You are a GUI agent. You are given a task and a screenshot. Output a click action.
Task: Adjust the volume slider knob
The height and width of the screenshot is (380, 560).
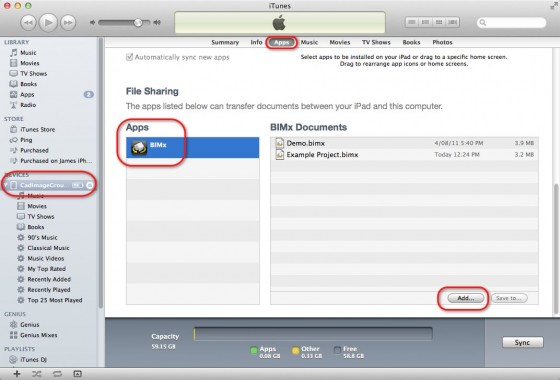click(x=138, y=22)
